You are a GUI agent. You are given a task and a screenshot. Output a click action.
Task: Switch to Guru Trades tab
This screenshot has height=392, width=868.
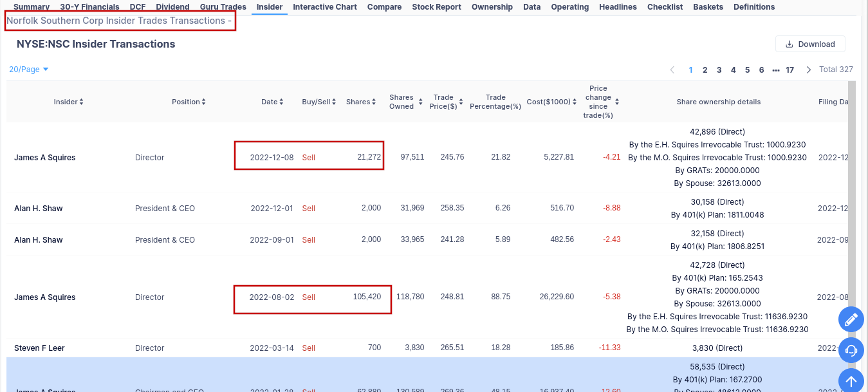(223, 7)
